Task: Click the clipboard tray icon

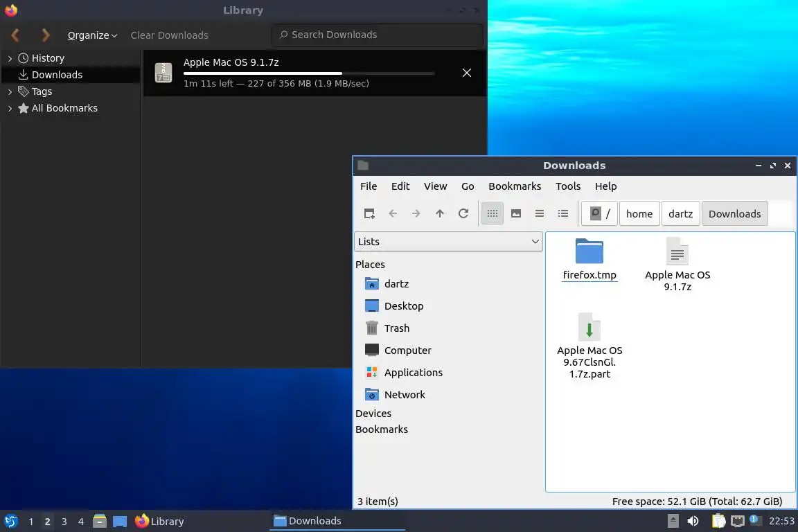Action: pyautogui.click(x=718, y=521)
